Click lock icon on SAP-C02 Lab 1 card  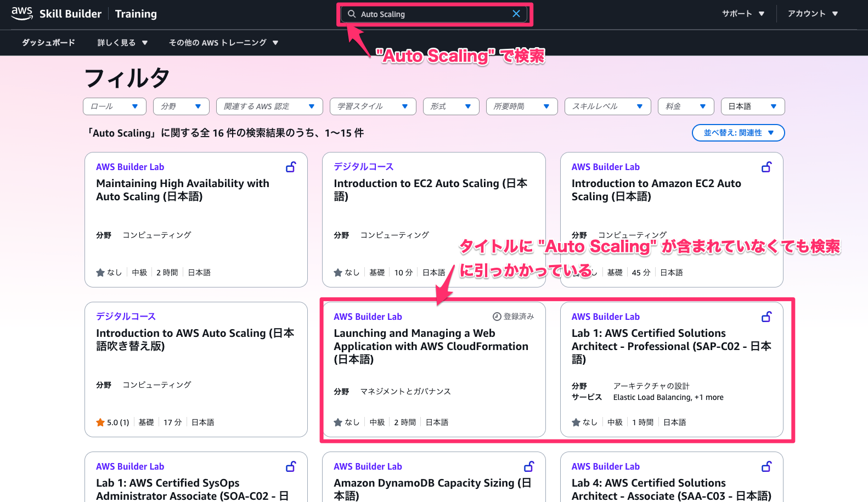pyautogui.click(x=767, y=317)
